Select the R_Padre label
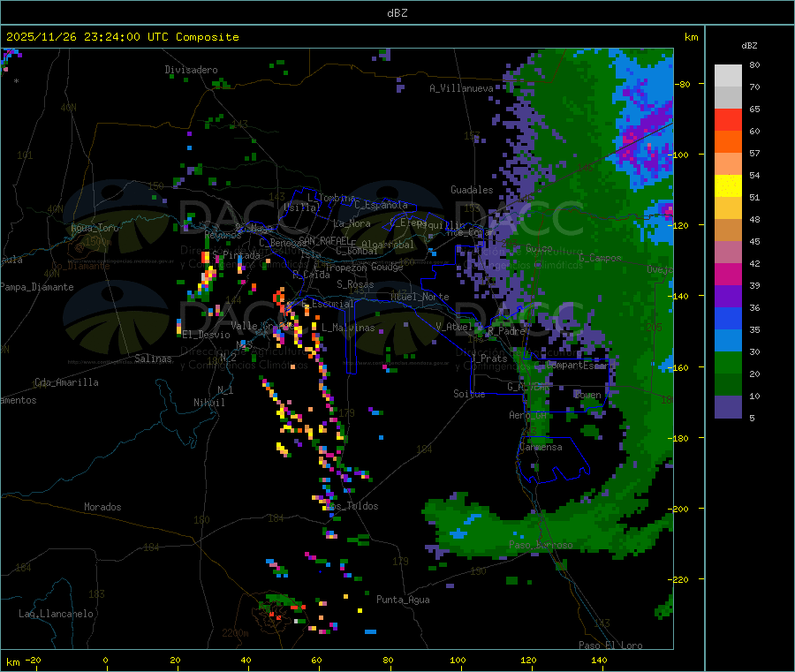The image size is (795, 672). [x=506, y=331]
